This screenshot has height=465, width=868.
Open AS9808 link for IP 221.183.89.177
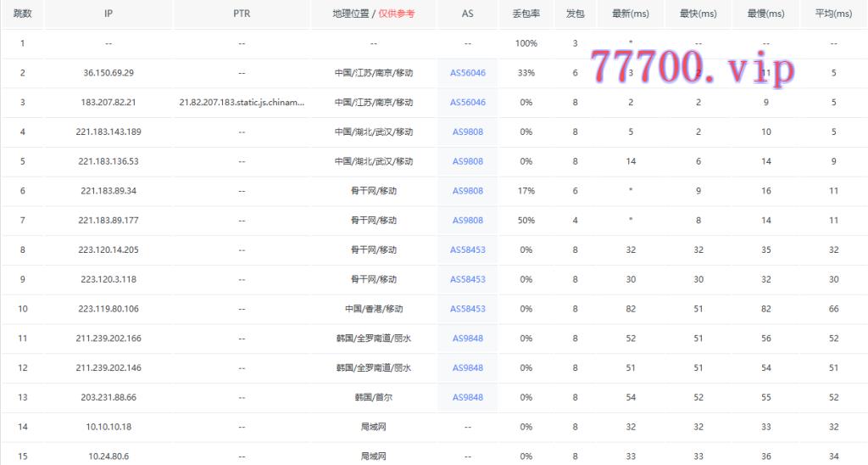point(467,221)
